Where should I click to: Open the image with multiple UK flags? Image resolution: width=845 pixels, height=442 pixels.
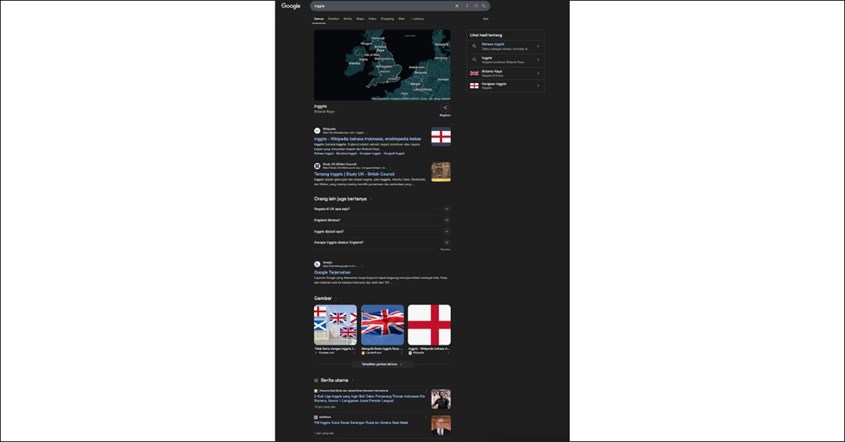335,325
